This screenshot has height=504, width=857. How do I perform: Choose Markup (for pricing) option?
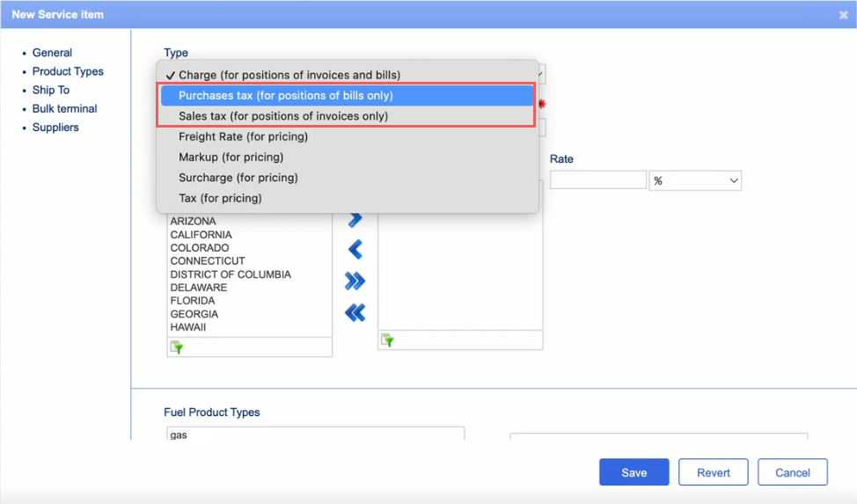click(231, 157)
